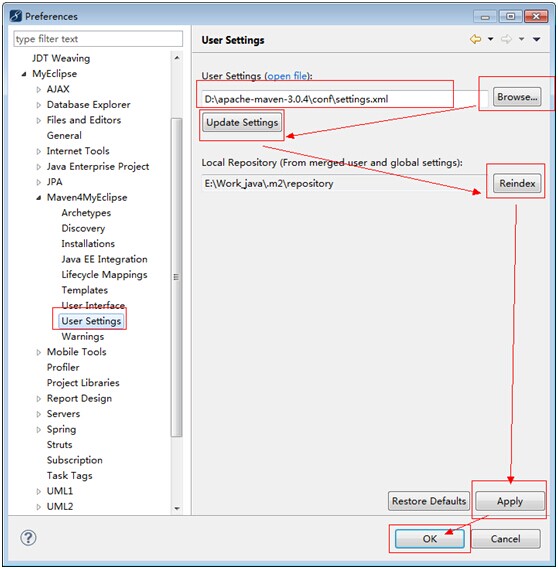Click the Reindex button
Image resolution: width=558 pixels, height=569 pixels.
517,183
